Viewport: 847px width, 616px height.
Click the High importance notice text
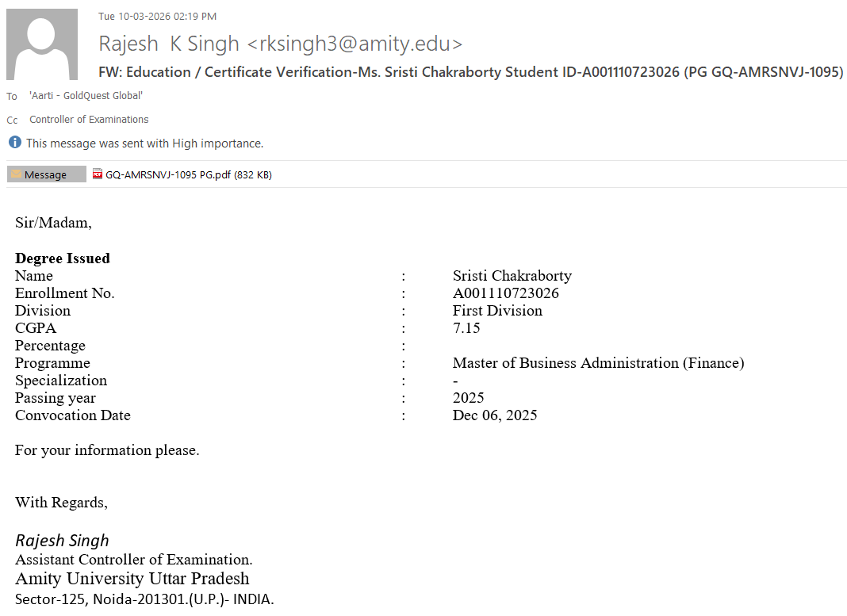[x=144, y=143]
